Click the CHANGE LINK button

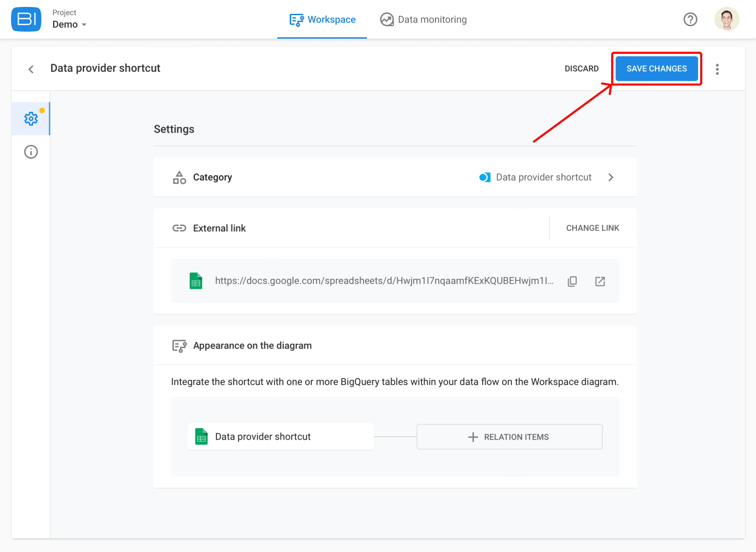pyautogui.click(x=592, y=228)
